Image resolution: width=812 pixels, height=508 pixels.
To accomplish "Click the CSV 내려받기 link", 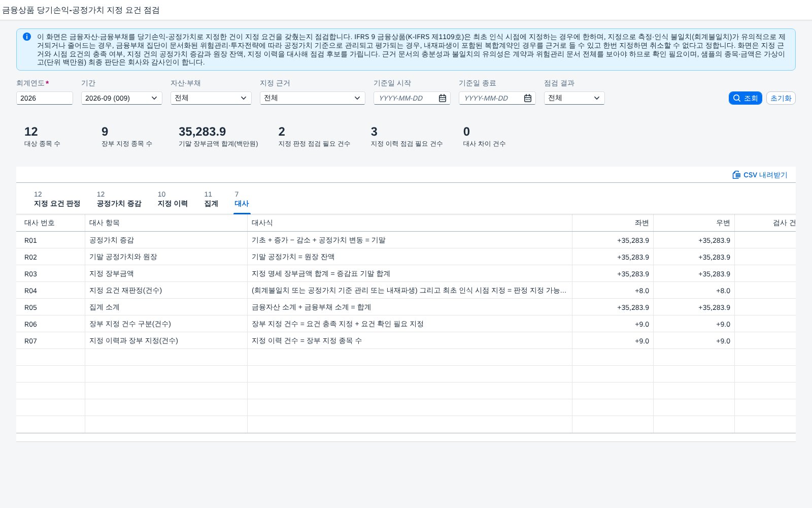I will (x=760, y=175).
